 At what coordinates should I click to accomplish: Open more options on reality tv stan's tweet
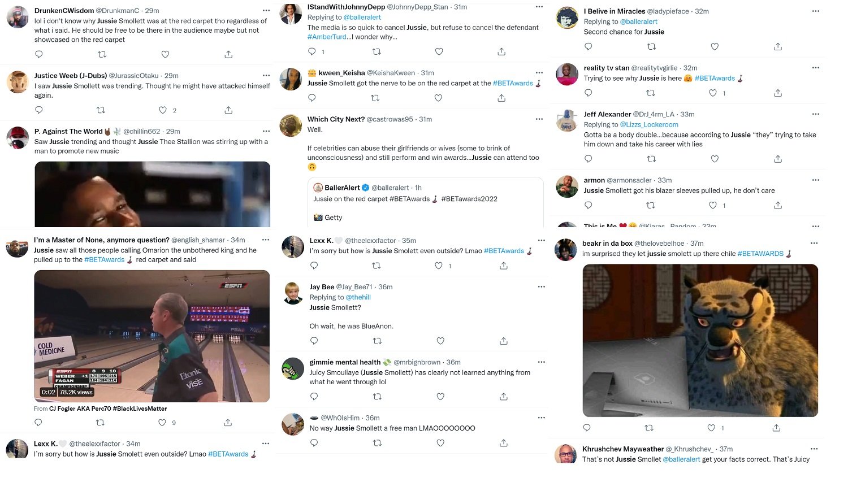815,67
